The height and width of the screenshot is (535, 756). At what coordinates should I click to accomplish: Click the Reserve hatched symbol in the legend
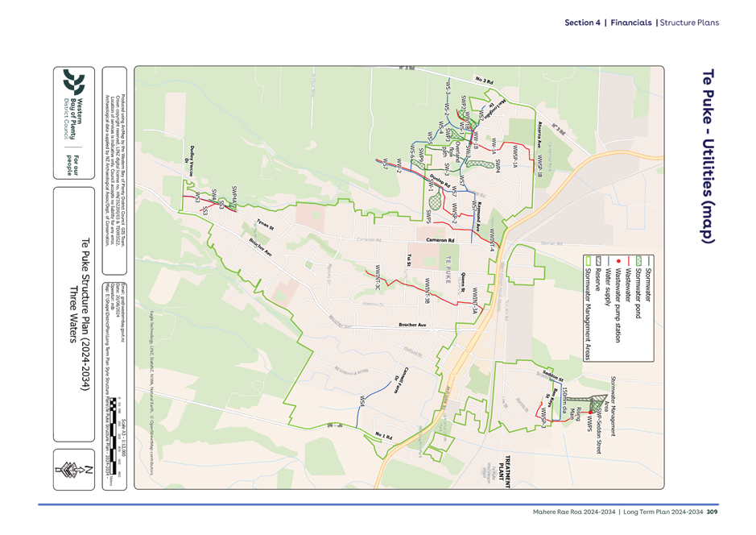point(599,261)
